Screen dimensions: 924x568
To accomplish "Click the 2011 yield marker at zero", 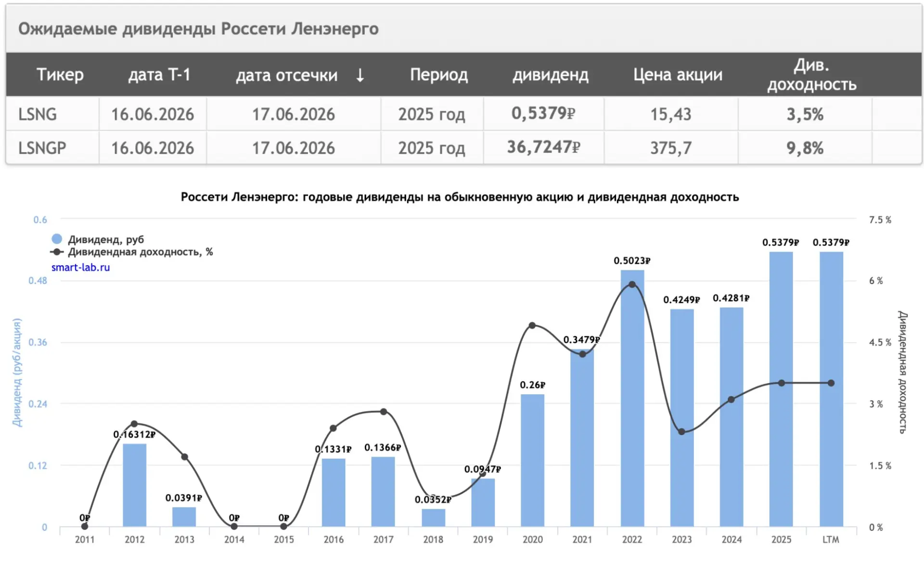I will pyautogui.click(x=85, y=526).
